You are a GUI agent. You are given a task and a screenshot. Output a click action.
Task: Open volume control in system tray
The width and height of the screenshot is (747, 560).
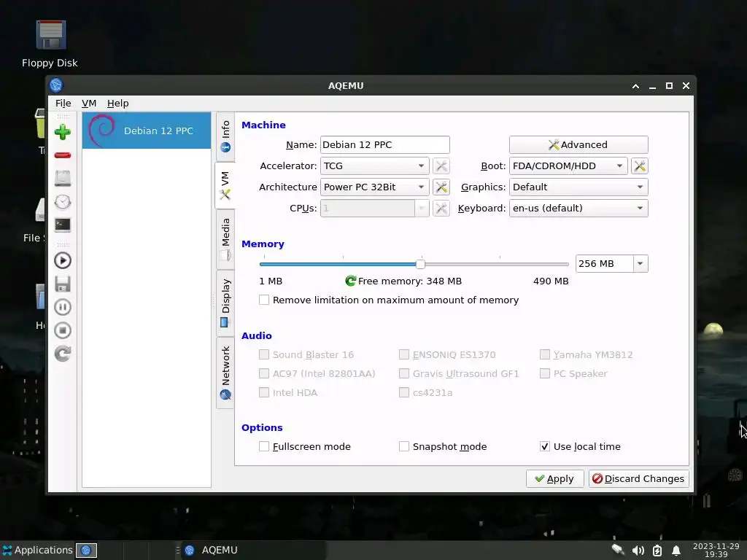pos(638,551)
